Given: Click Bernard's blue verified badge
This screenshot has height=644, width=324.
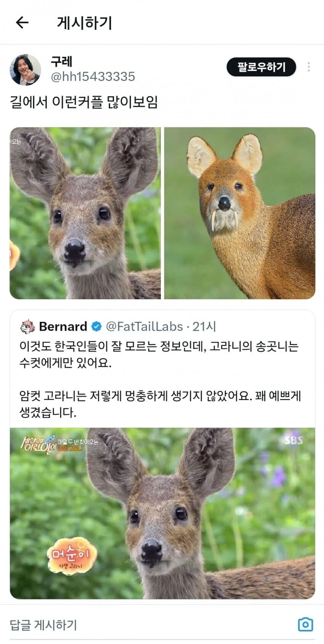Looking at the screenshot, I should tap(96, 326).
